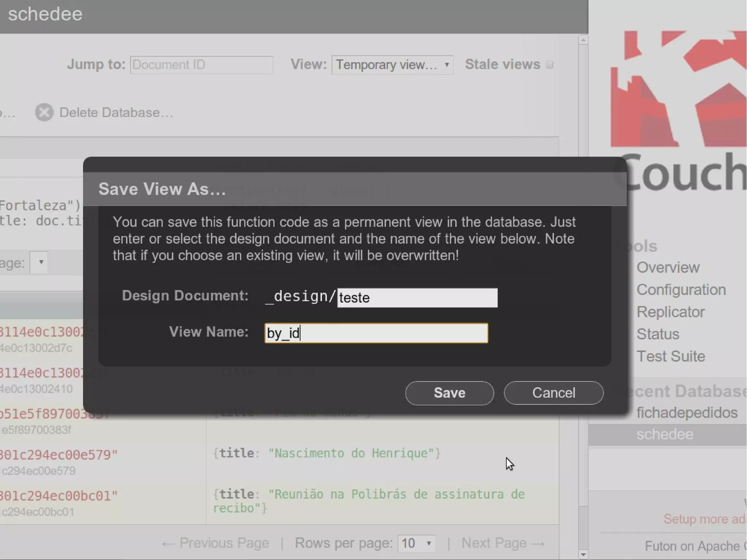The height and width of the screenshot is (560, 747).
Task: Open the Overview sidebar item
Action: coord(668,267)
